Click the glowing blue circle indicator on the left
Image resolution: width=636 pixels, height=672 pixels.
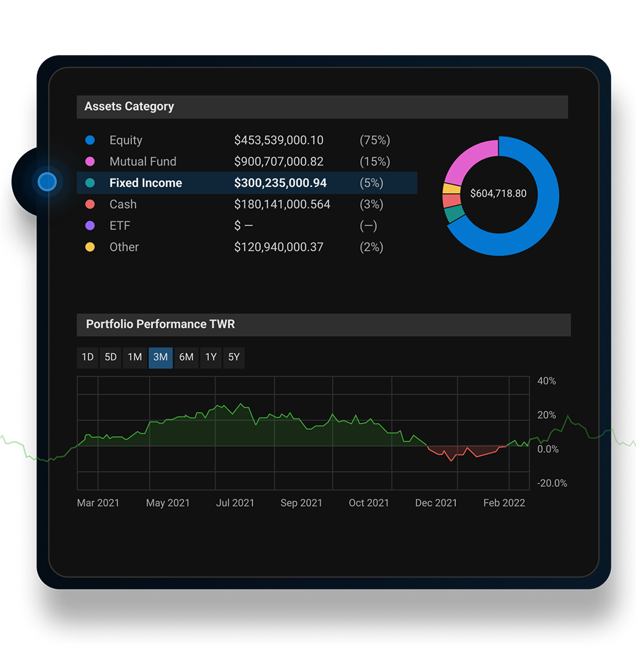pyautogui.click(x=47, y=181)
